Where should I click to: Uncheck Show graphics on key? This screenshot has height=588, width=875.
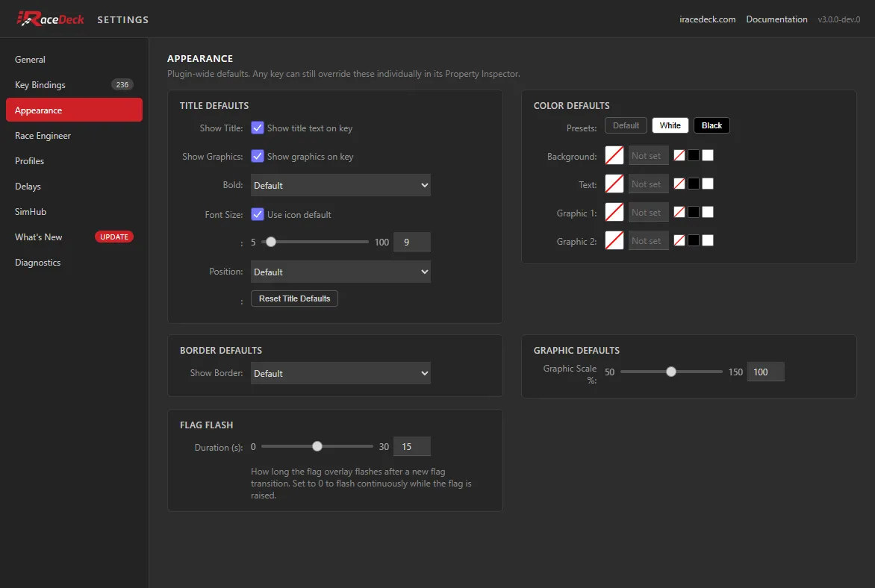point(258,156)
